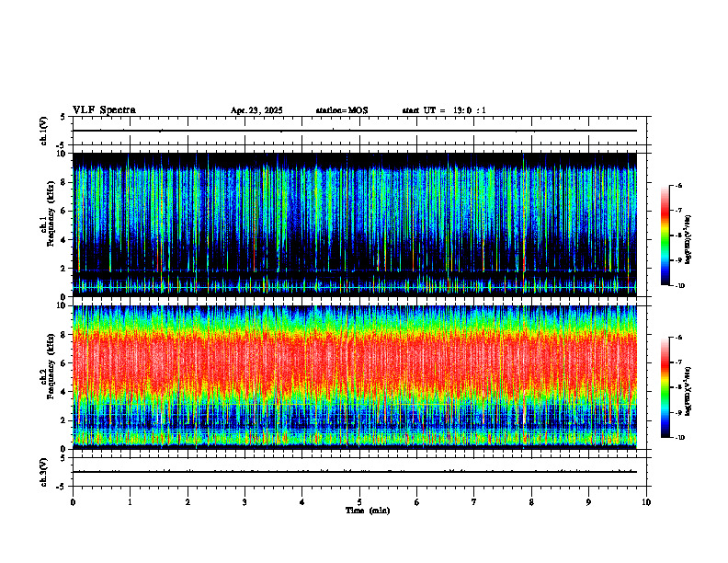Click the "1" tick on the Time axis
Screen dimensions: 728x563
(x=130, y=502)
